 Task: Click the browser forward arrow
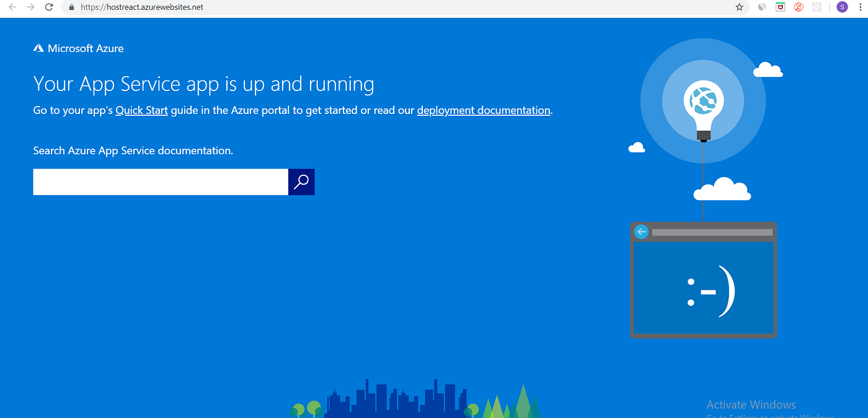tap(30, 7)
